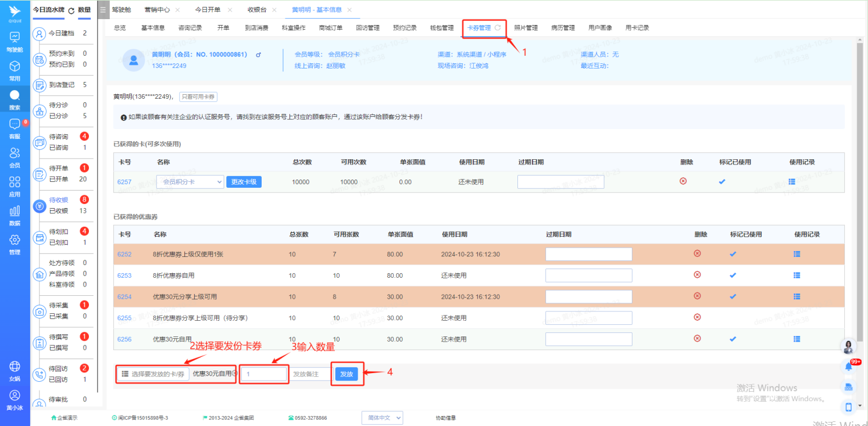Mark card 6257 as used
Image resolution: width=868 pixels, height=426 pixels.
click(x=722, y=181)
